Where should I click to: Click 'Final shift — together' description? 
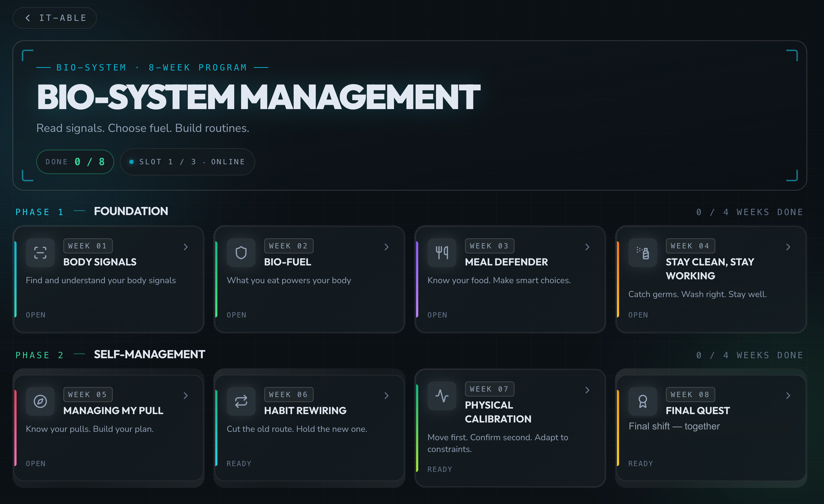[x=674, y=426]
